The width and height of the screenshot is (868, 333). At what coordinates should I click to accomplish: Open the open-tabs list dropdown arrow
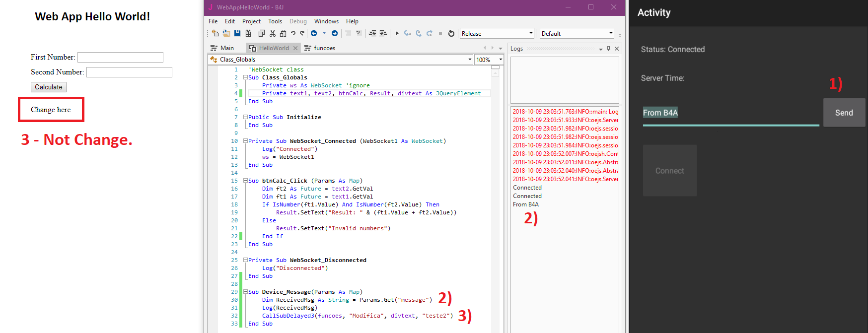[x=501, y=48]
